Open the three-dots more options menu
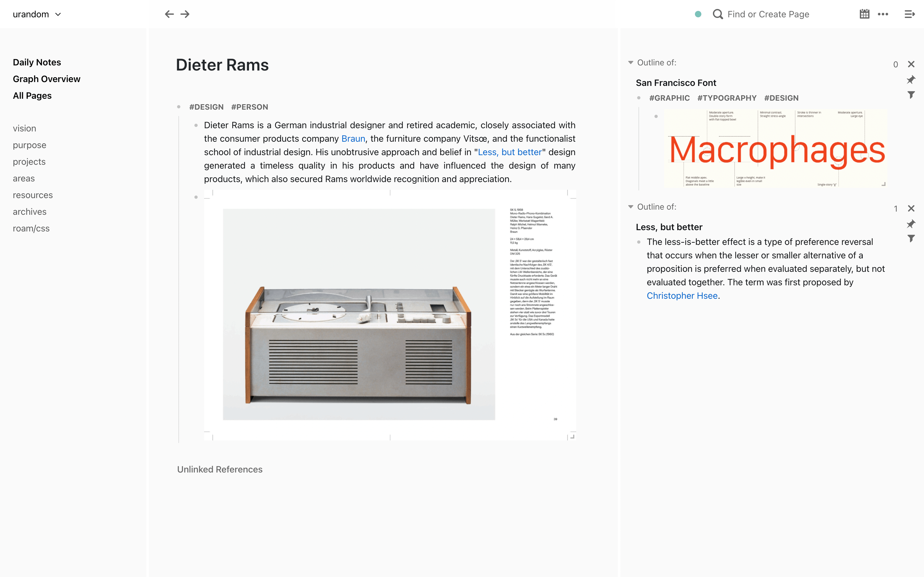The width and height of the screenshot is (924, 577). pyautogui.click(x=883, y=14)
